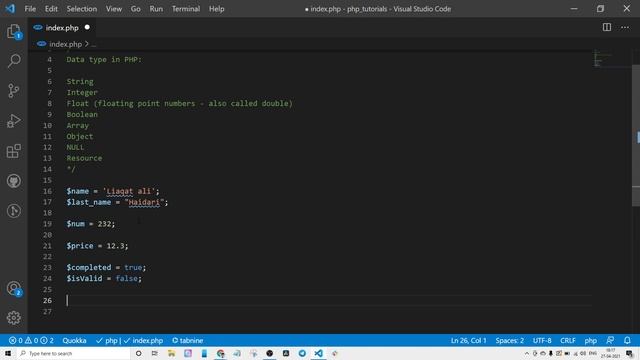Viewport: 640px width, 360px height.
Task: Open the Explorer view in the activity bar
Action: pyautogui.click(x=14, y=31)
